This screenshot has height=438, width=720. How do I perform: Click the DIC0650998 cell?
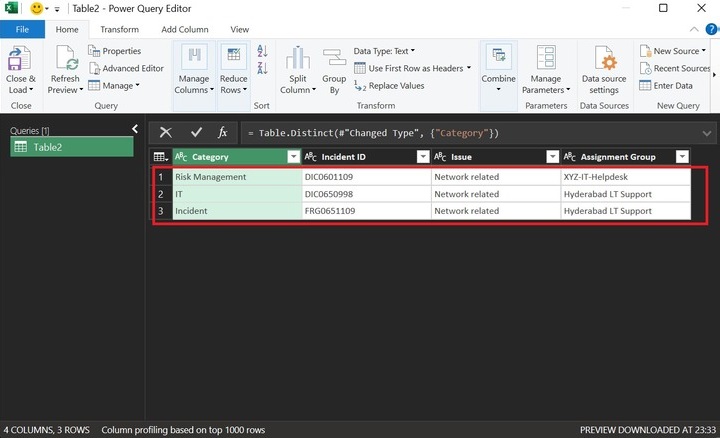pos(366,194)
